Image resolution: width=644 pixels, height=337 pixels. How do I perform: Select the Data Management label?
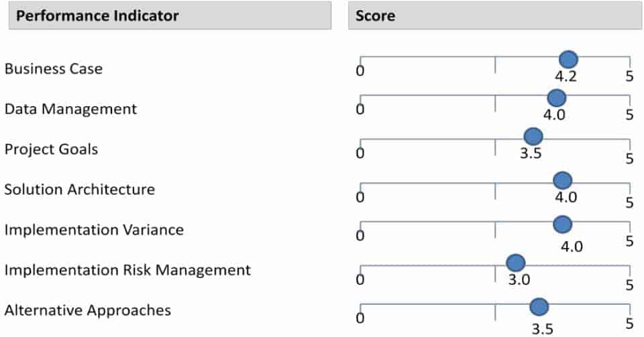tap(70, 109)
